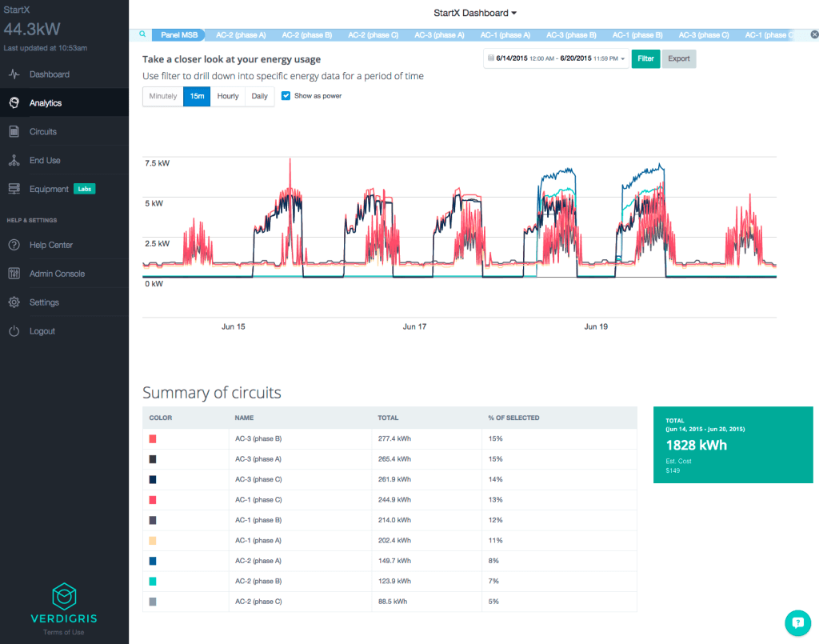
Task: Click the green Filter button
Action: tap(645, 58)
